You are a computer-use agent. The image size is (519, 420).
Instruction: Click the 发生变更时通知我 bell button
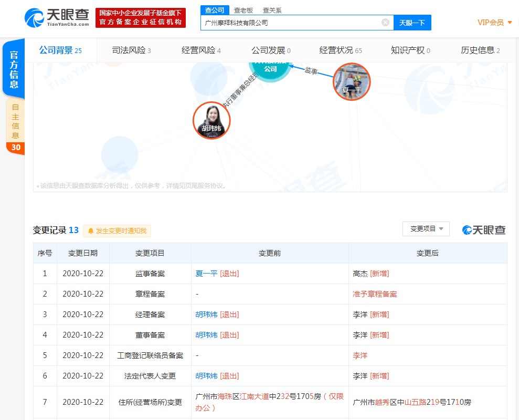click(117, 231)
